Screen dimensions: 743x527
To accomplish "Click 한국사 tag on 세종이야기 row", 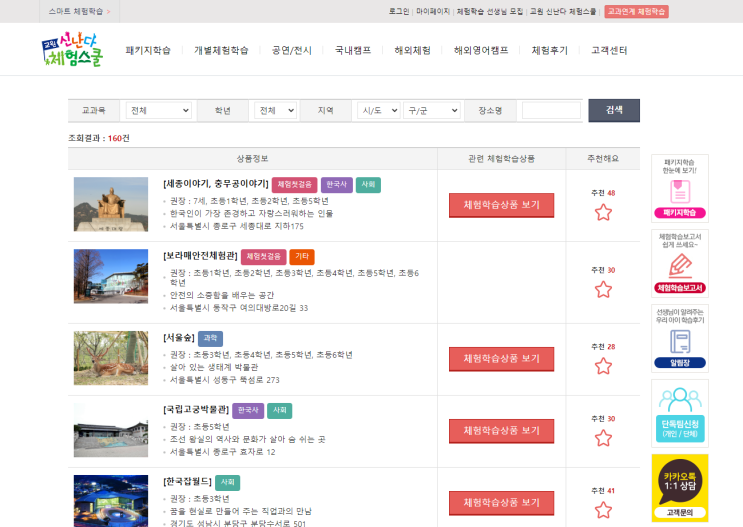I will (x=336, y=184).
